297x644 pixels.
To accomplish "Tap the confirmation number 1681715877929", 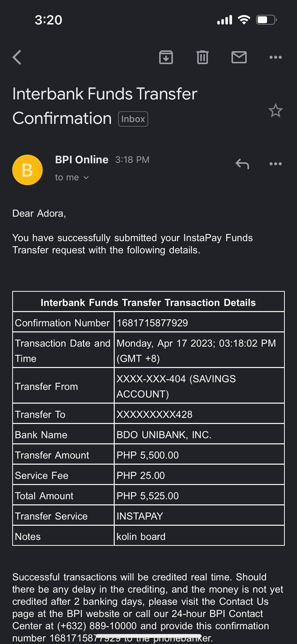I will [152, 323].
